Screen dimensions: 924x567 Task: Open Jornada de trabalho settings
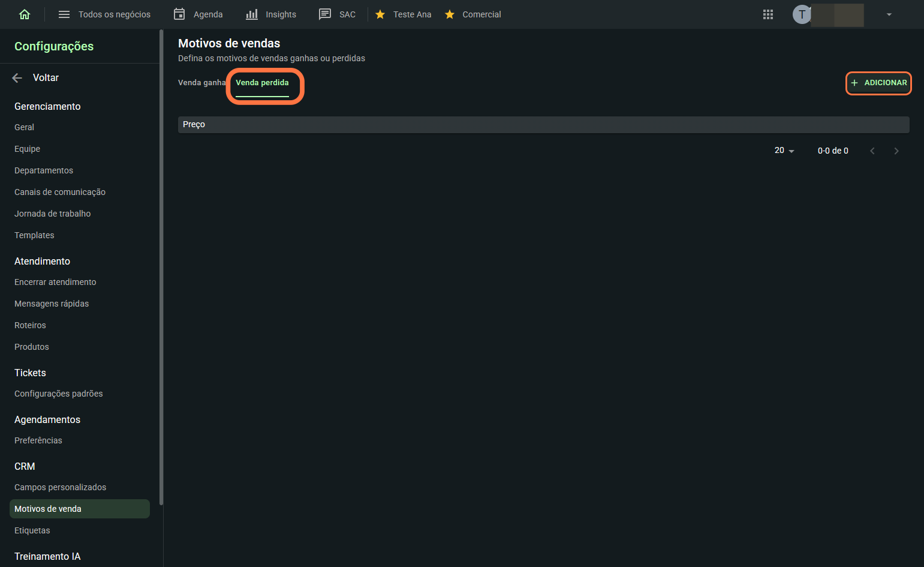[x=53, y=214]
